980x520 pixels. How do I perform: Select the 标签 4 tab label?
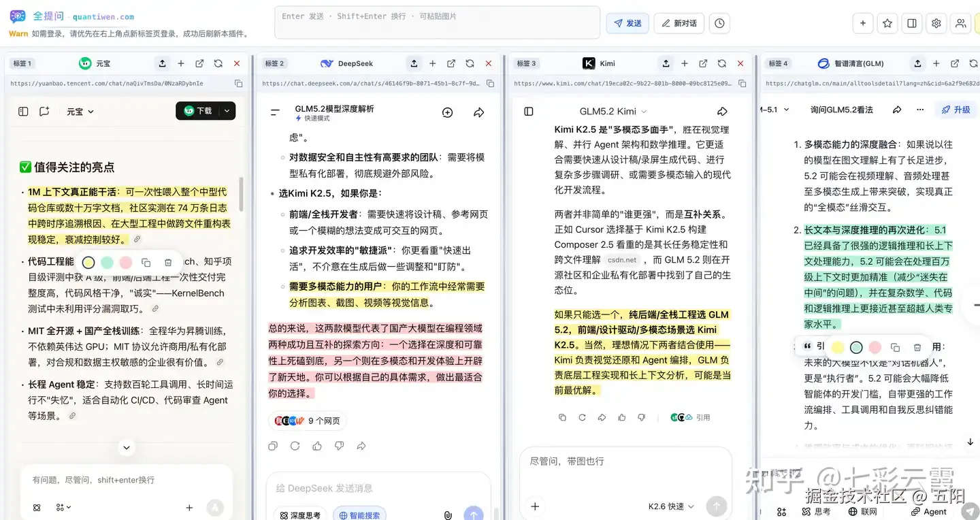click(778, 63)
